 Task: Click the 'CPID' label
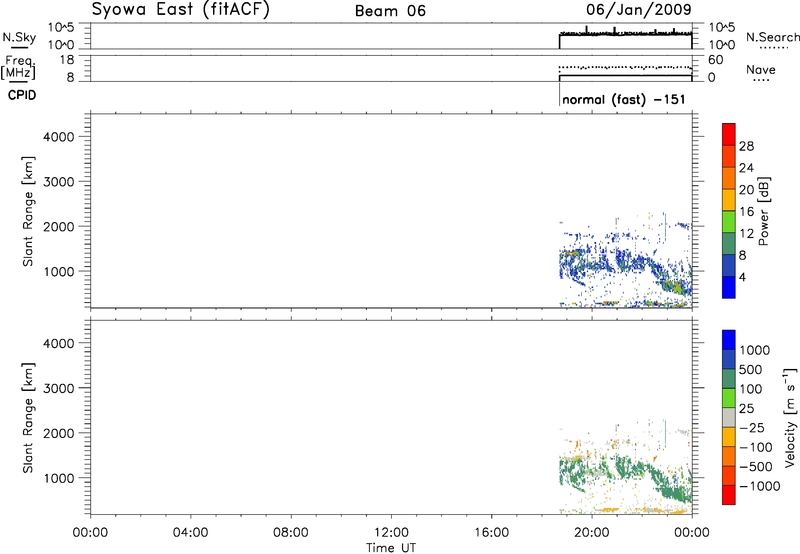(x=22, y=95)
